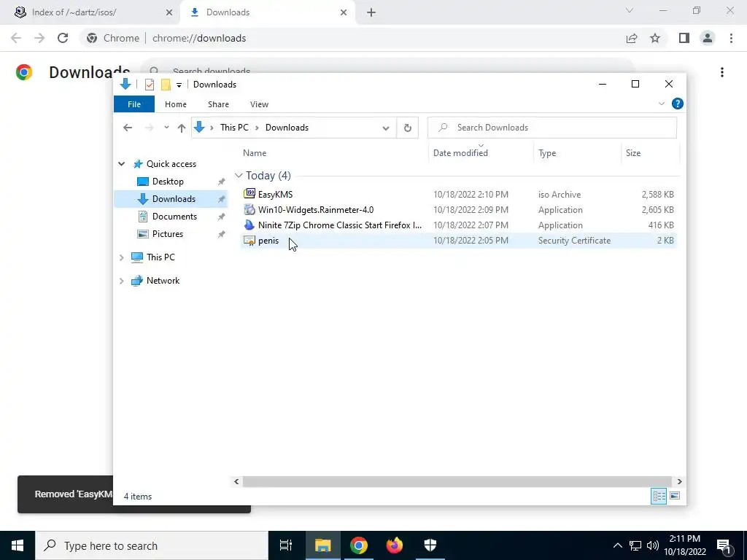Click the EasyKMS iso file icon
The image size is (747, 560).
click(249, 193)
